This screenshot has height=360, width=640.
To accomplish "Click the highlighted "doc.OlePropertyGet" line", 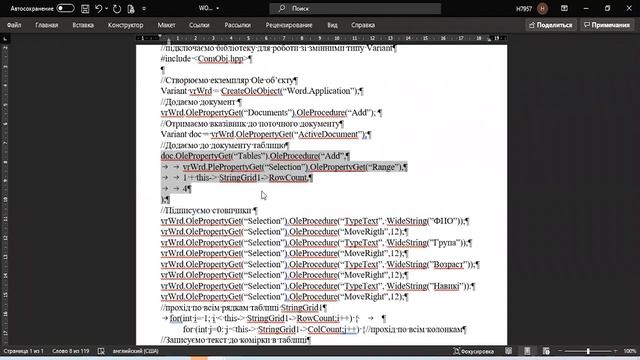I will 255,156.
